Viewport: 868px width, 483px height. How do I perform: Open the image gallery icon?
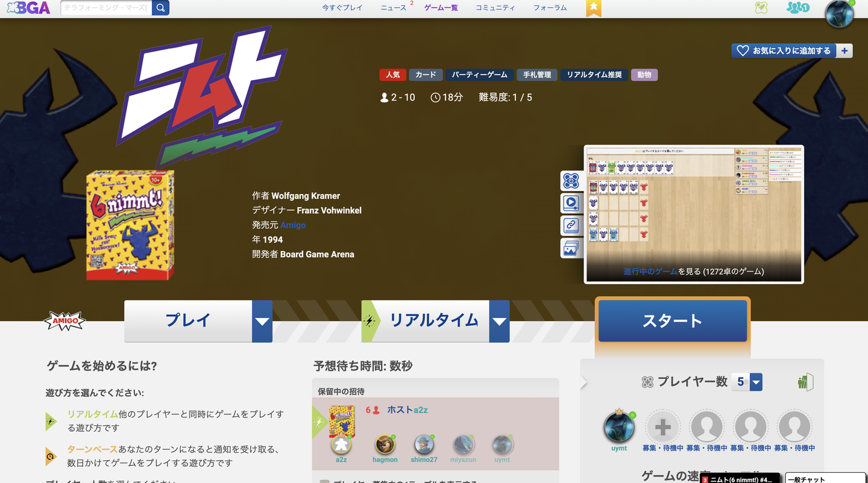point(571,248)
